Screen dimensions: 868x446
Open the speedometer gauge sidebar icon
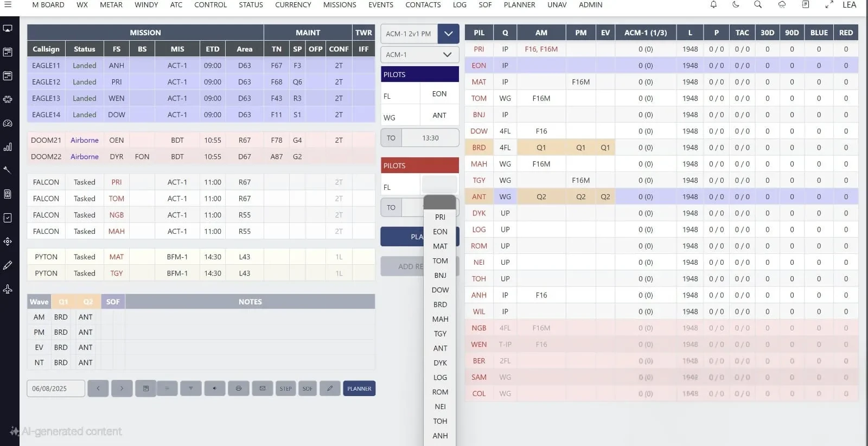click(8, 123)
